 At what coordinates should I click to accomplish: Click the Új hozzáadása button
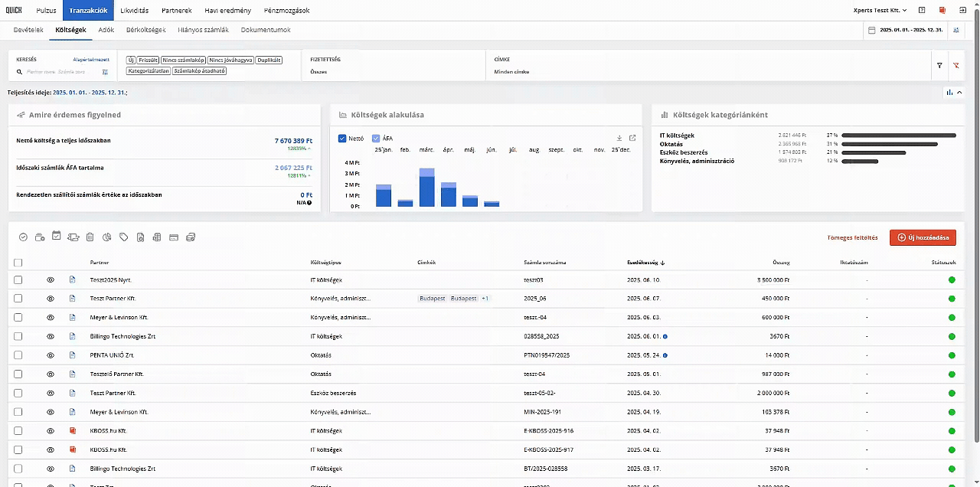[x=923, y=237]
